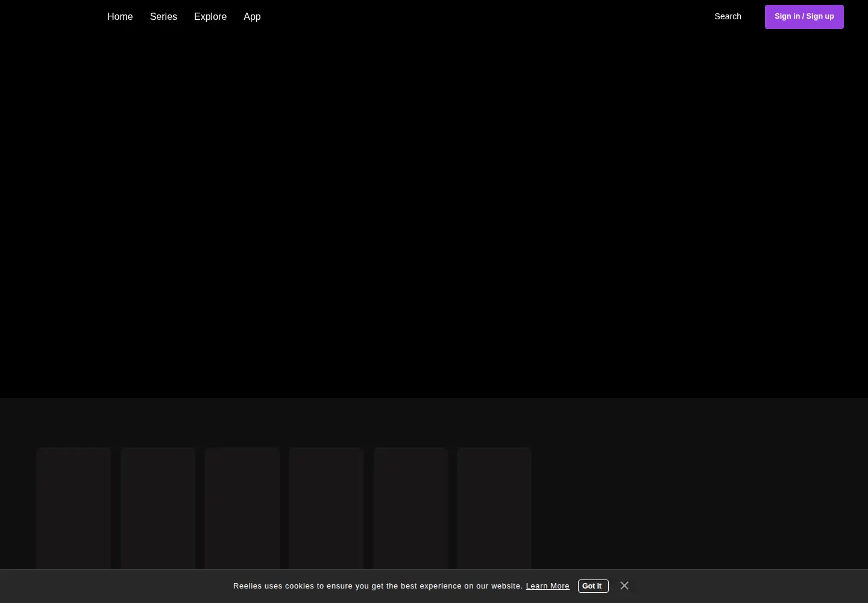Image resolution: width=868 pixels, height=603 pixels.
Task: Open the Learn More cookie link
Action: 547,586
